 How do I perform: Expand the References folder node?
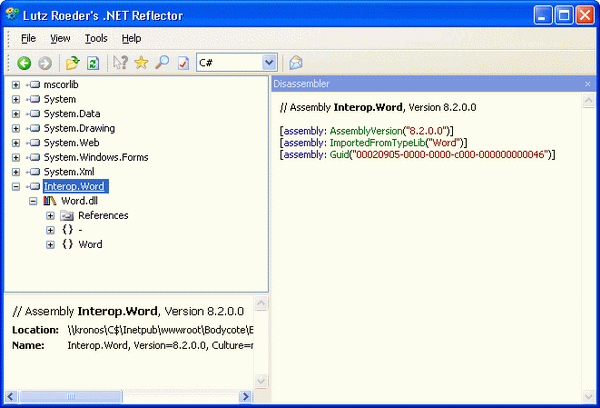click(x=50, y=215)
